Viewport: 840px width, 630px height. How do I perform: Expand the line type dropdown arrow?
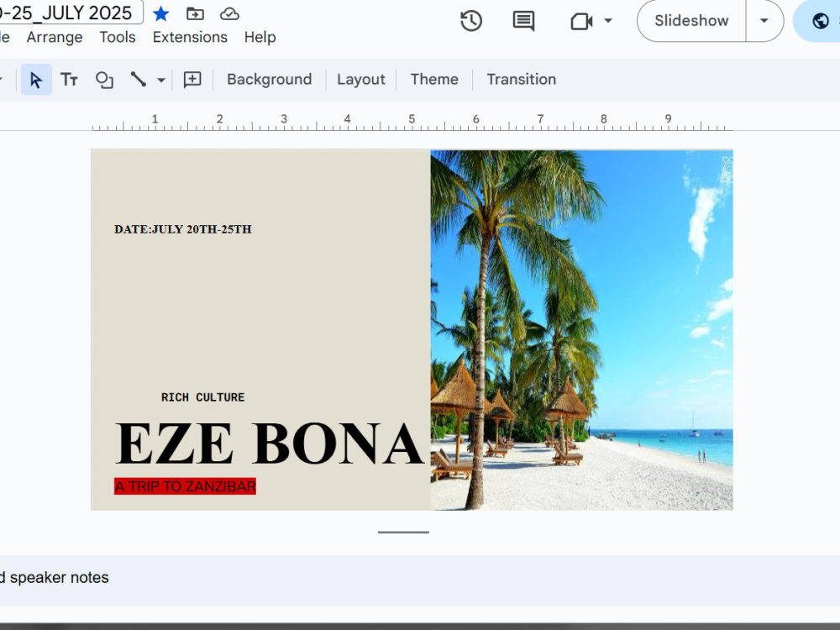tap(160, 80)
